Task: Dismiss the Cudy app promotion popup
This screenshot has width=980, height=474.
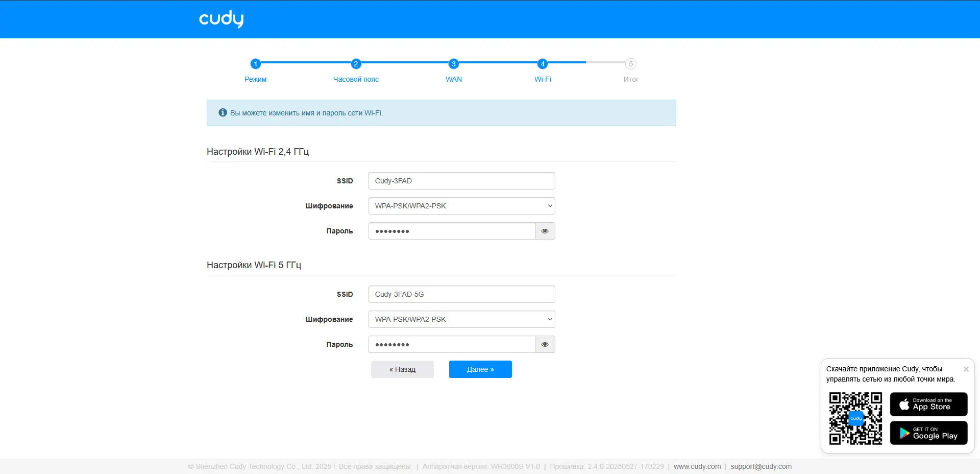Action: click(x=966, y=369)
